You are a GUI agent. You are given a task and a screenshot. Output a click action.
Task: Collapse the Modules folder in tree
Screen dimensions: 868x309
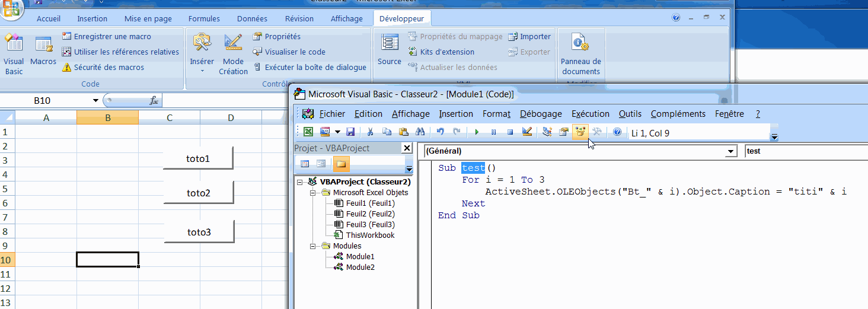pos(312,246)
